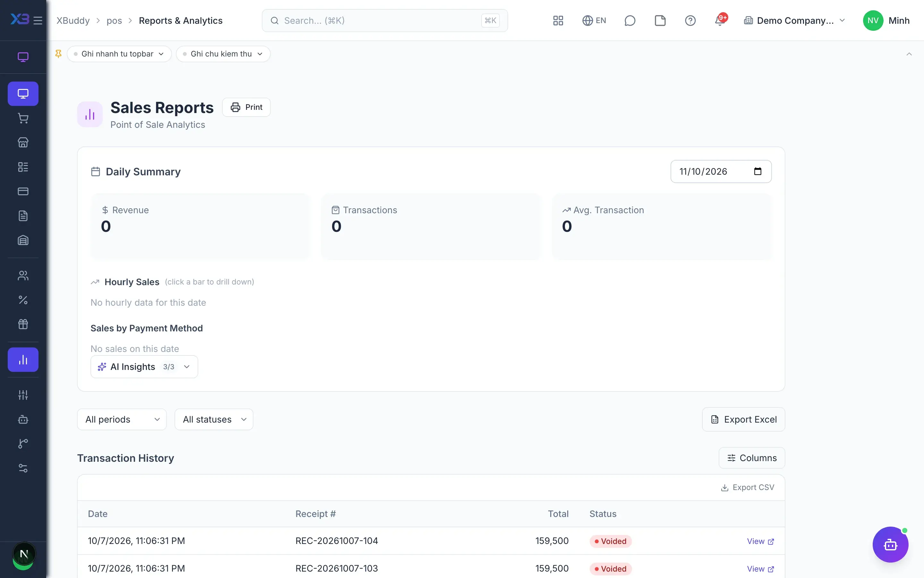Open the percent discounts sidebar icon
The image size is (924, 578).
[23, 300]
